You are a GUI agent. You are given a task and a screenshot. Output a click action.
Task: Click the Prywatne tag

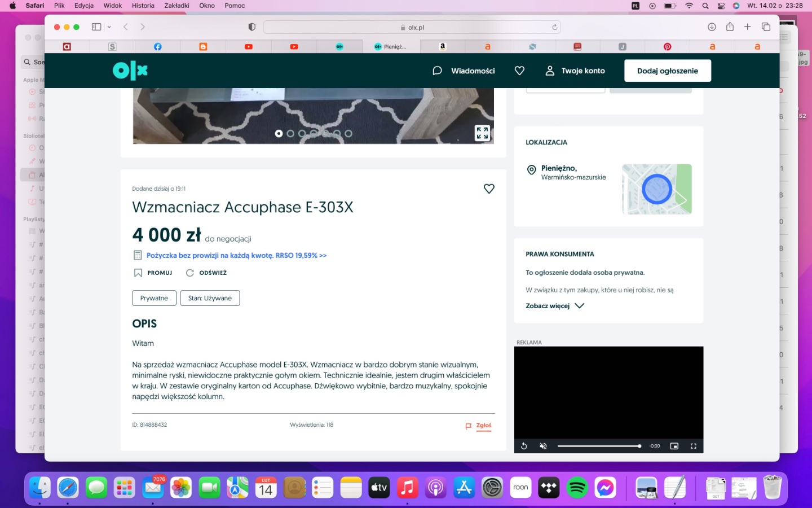pyautogui.click(x=154, y=298)
